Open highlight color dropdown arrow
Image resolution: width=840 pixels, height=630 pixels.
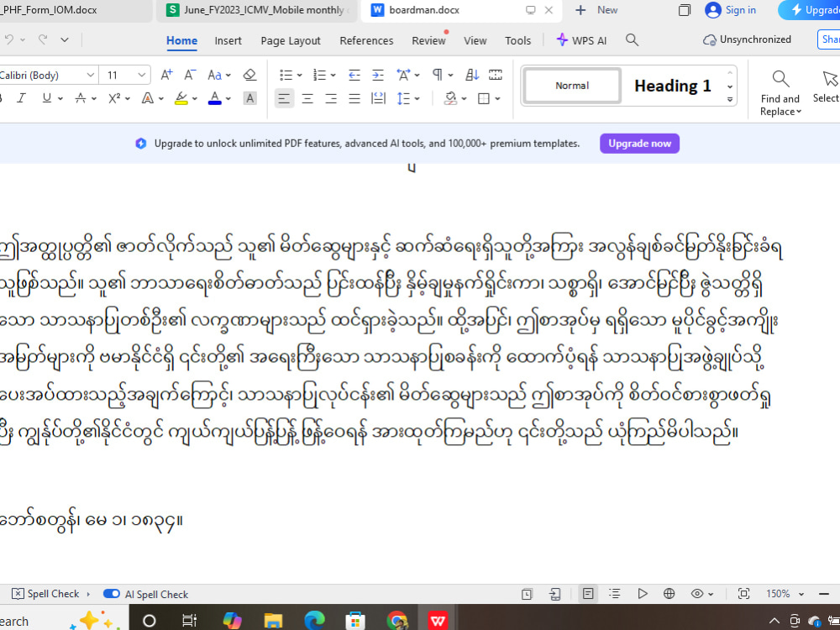195,98
